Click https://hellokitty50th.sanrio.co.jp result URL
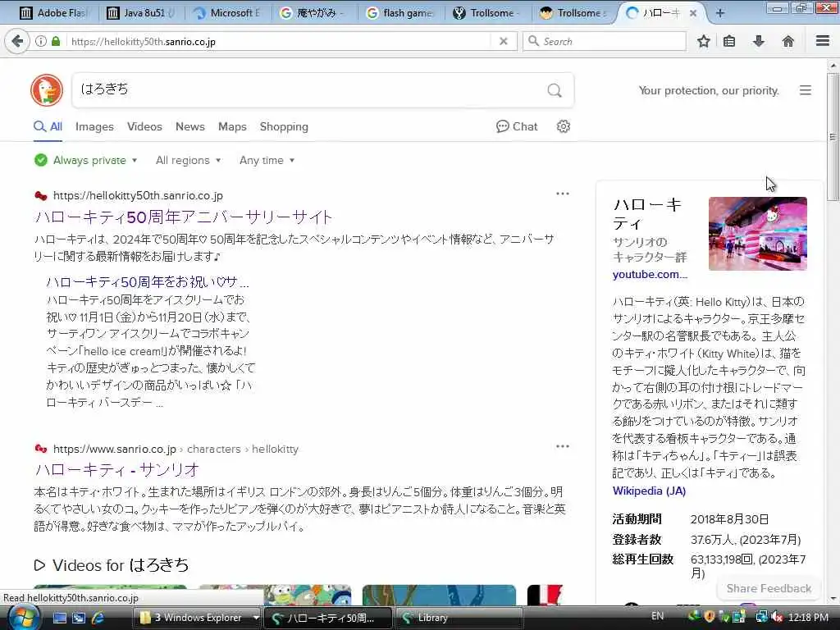The width and height of the screenshot is (840, 630). [x=138, y=195]
